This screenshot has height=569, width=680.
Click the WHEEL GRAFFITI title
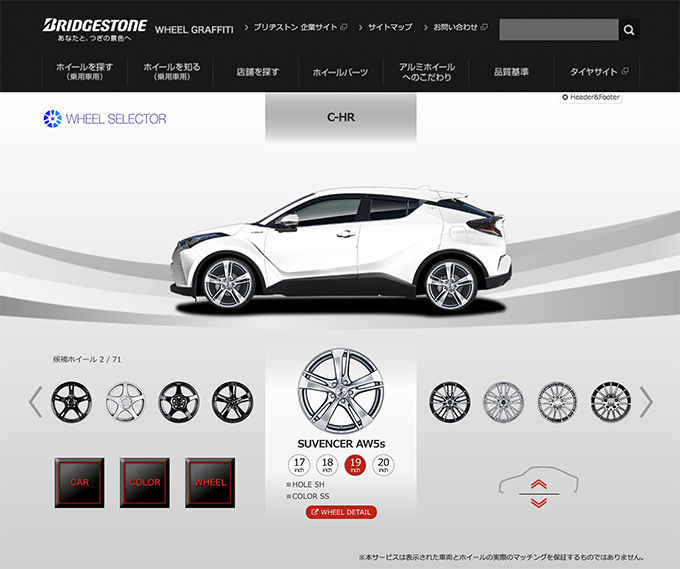[x=194, y=30]
